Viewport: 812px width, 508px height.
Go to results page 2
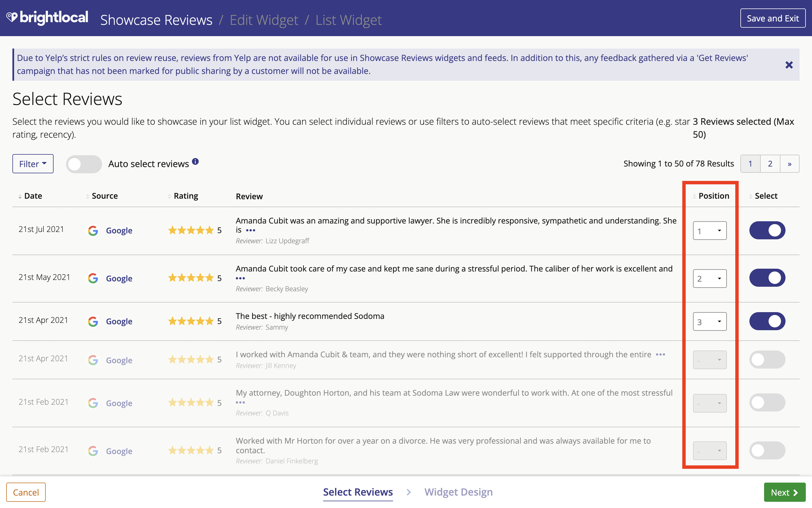click(770, 164)
